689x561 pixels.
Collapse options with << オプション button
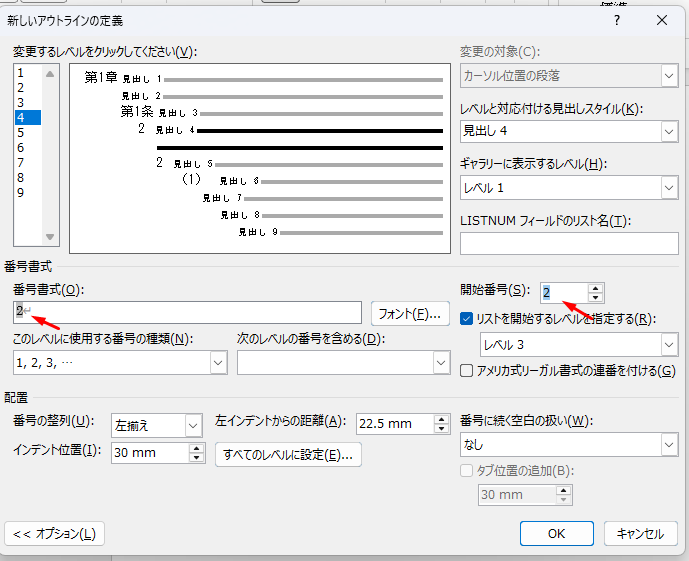click(55, 534)
